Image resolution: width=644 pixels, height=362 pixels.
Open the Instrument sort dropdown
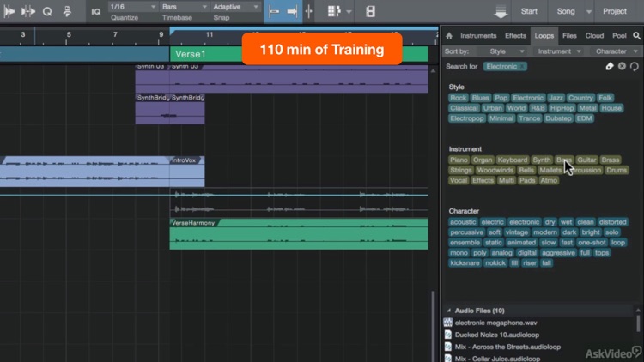coord(558,51)
